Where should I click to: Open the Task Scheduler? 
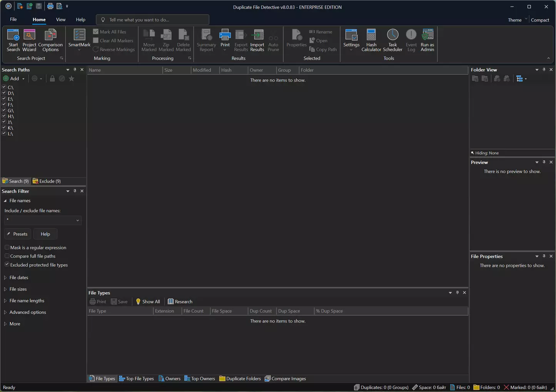tap(392, 40)
